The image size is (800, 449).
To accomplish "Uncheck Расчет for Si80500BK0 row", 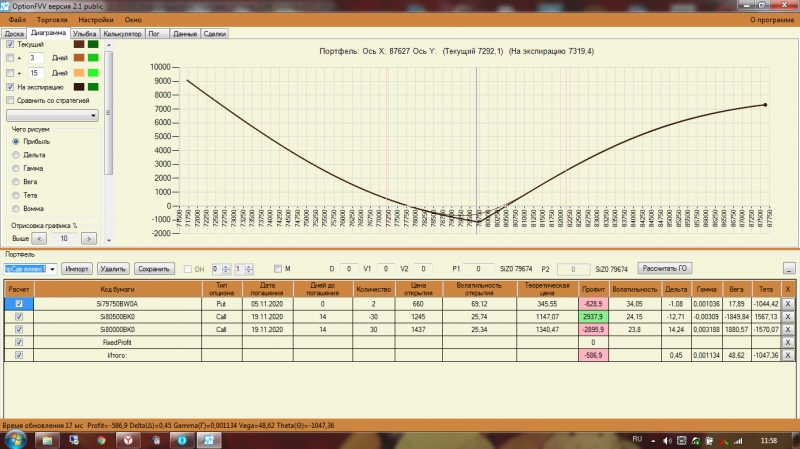I will [19, 317].
